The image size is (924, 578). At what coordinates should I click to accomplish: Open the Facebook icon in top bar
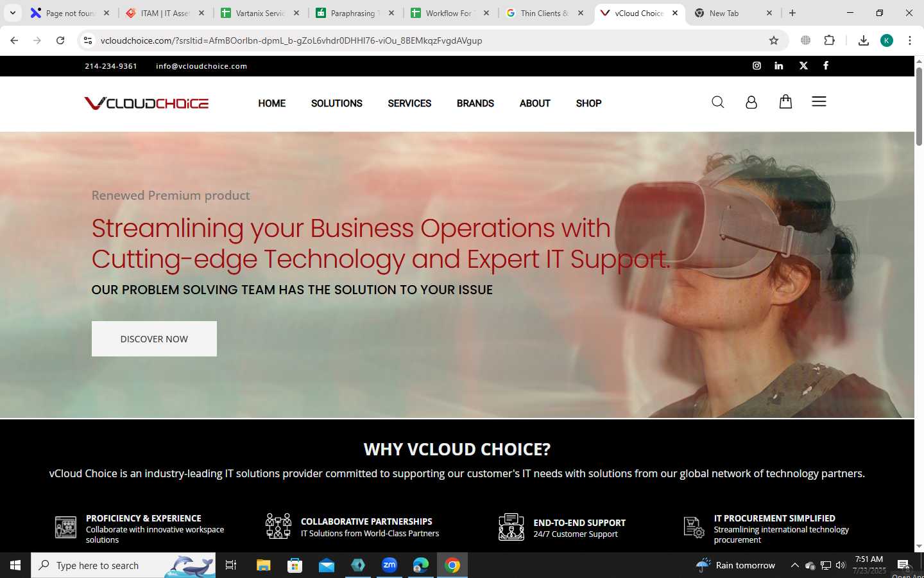pyautogui.click(x=826, y=66)
